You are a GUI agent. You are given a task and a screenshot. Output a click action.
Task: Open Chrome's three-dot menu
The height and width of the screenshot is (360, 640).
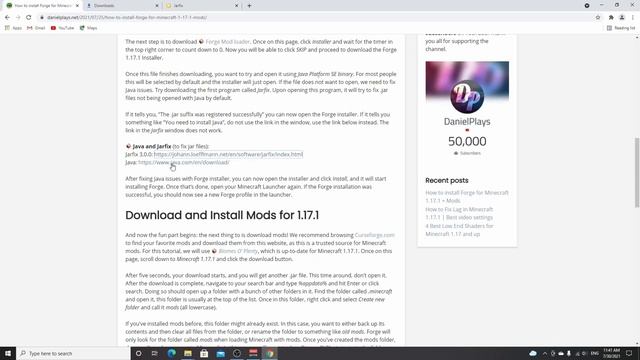pyautogui.click(x=633, y=18)
